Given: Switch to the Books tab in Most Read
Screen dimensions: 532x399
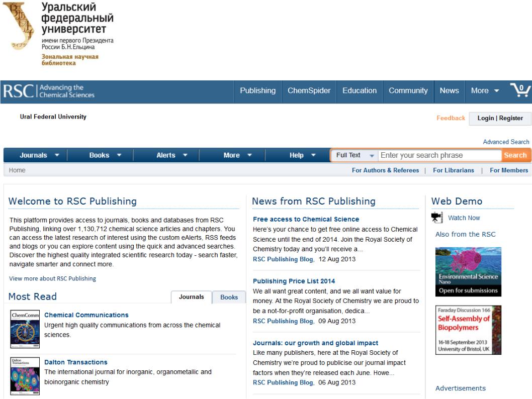Looking at the screenshot, I should tap(229, 297).
